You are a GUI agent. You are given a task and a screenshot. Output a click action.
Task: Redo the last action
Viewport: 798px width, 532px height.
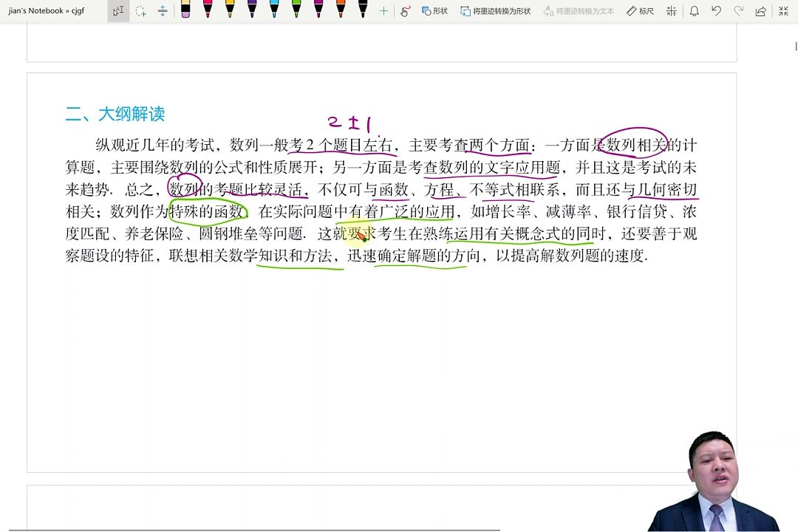pyautogui.click(x=738, y=10)
